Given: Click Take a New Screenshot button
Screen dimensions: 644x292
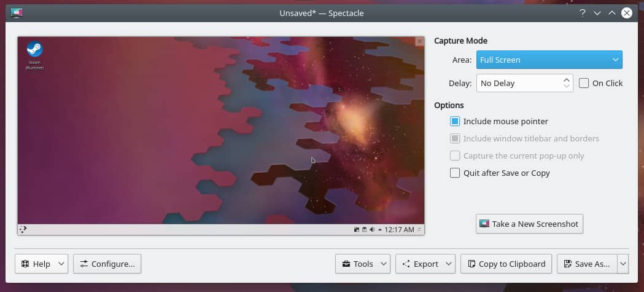Looking at the screenshot, I should pos(529,224).
